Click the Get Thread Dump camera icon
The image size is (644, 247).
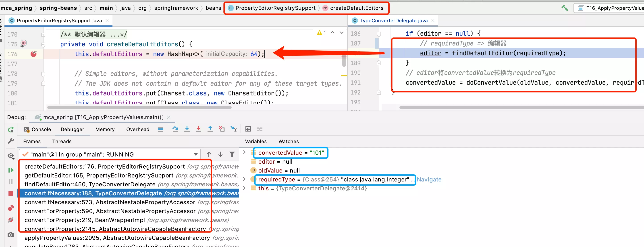tap(11, 235)
